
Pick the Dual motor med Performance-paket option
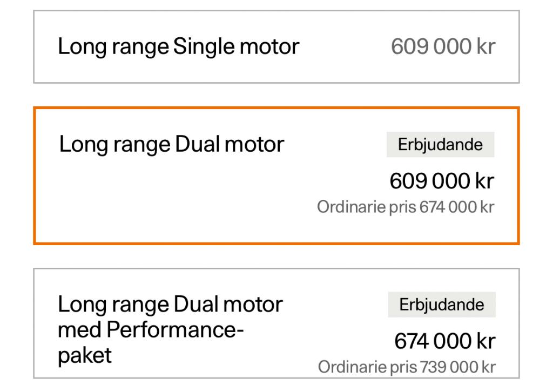point(276,323)
